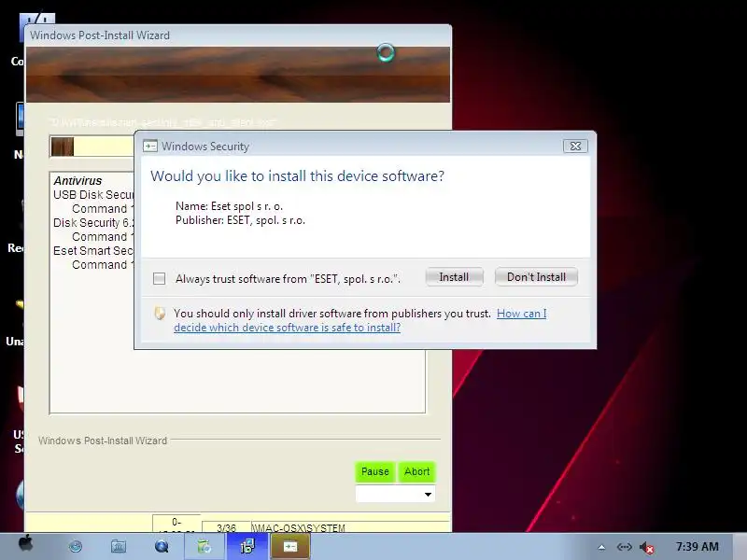The height and width of the screenshot is (560, 747).
Task: Click the round blue taskbar icon next to Apple
Action: tap(76, 546)
